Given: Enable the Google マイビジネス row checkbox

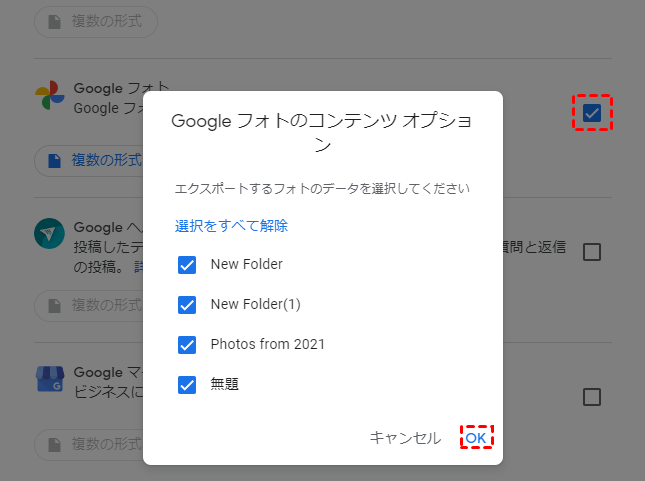Looking at the screenshot, I should click(x=592, y=397).
